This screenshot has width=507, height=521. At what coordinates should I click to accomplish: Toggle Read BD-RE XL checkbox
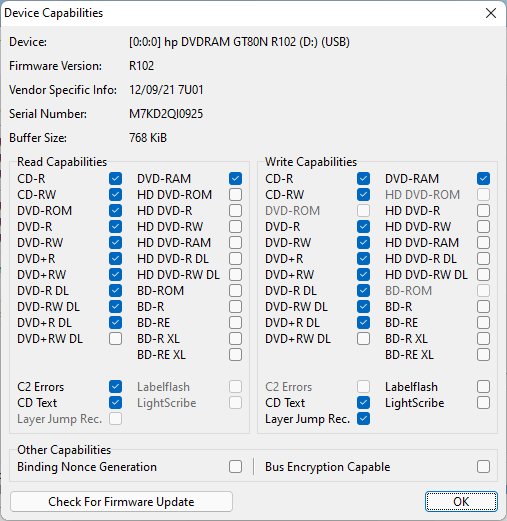[x=235, y=354]
